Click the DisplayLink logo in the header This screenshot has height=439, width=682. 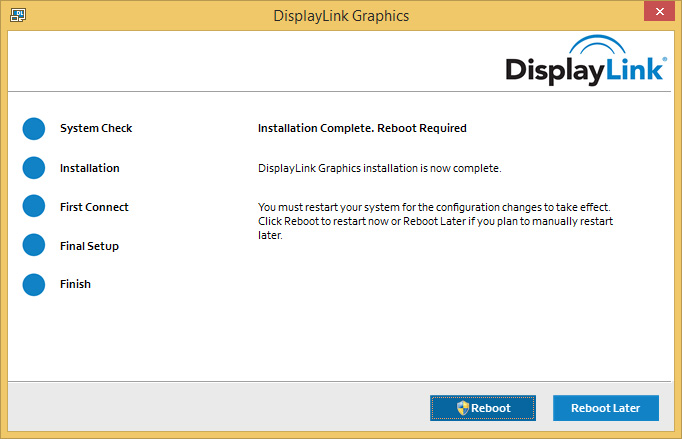pos(584,62)
